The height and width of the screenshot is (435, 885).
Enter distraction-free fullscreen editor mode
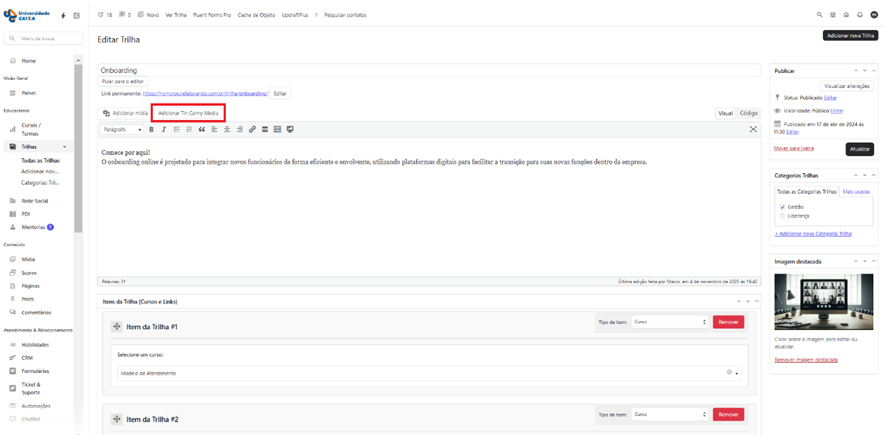pos(753,130)
